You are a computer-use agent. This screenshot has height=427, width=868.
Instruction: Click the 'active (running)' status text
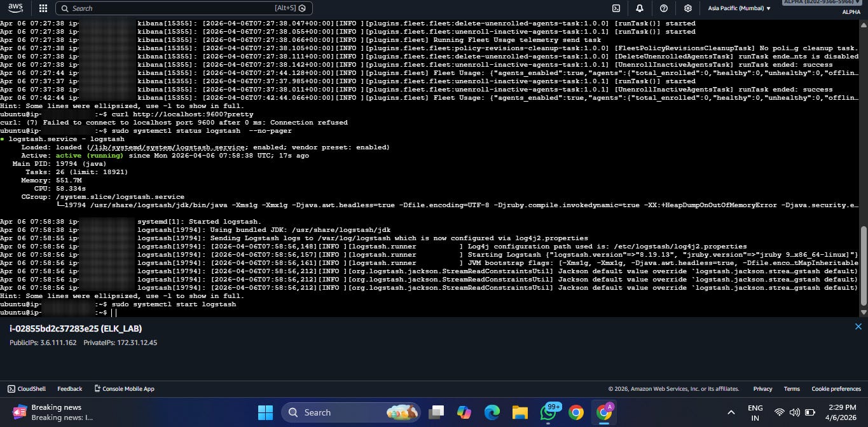(x=90, y=156)
